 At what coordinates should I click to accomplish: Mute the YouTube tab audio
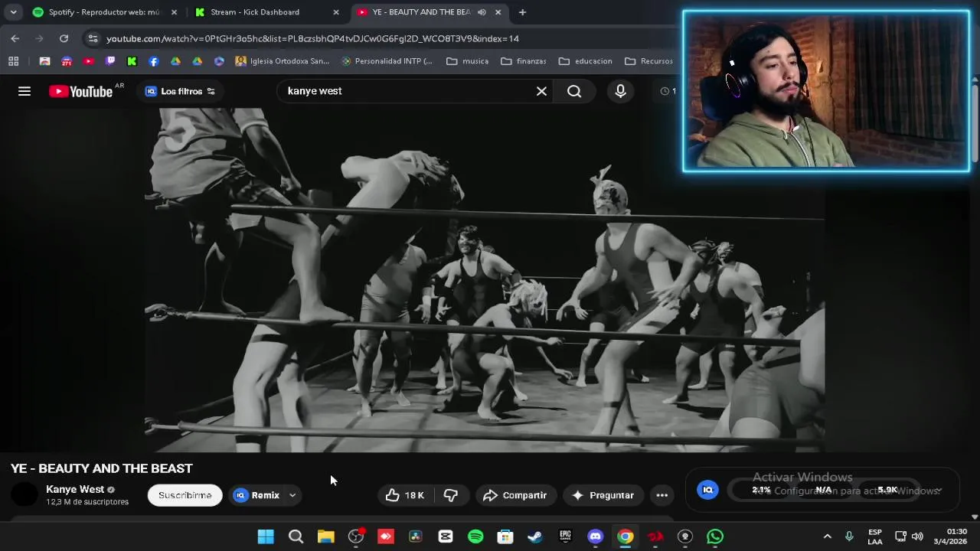pyautogui.click(x=482, y=12)
